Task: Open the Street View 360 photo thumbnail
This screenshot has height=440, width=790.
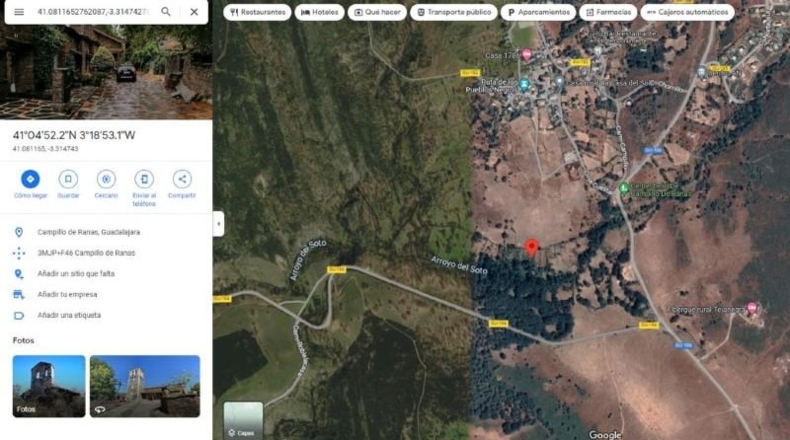Action: pos(145,386)
